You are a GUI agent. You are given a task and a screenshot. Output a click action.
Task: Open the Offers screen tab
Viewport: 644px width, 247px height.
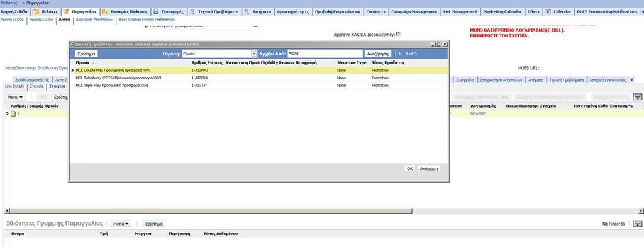[x=533, y=11]
